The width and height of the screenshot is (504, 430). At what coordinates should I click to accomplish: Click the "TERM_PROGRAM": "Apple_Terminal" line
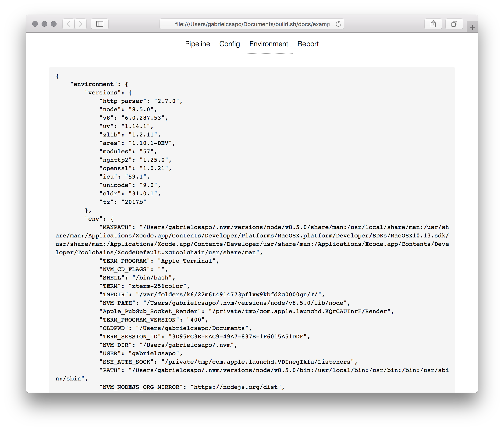pos(159,261)
